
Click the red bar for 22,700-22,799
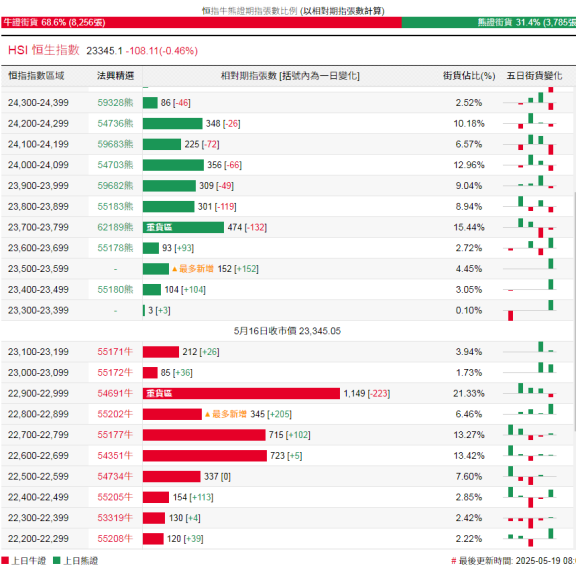tap(204, 435)
